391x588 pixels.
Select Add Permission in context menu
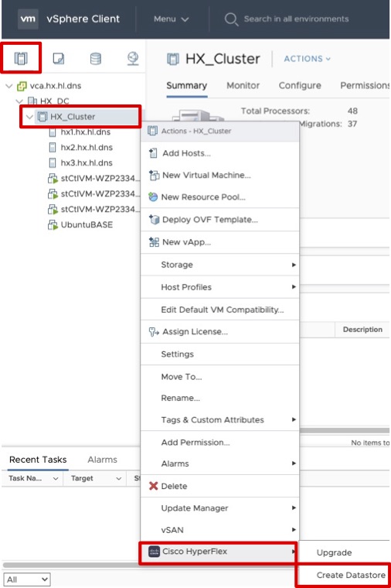(195, 443)
